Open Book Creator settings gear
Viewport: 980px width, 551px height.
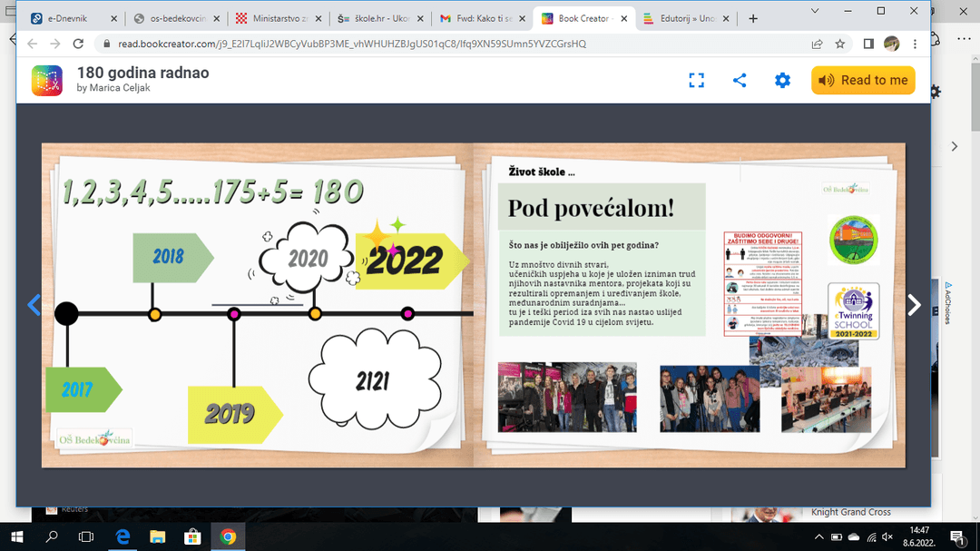click(782, 80)
